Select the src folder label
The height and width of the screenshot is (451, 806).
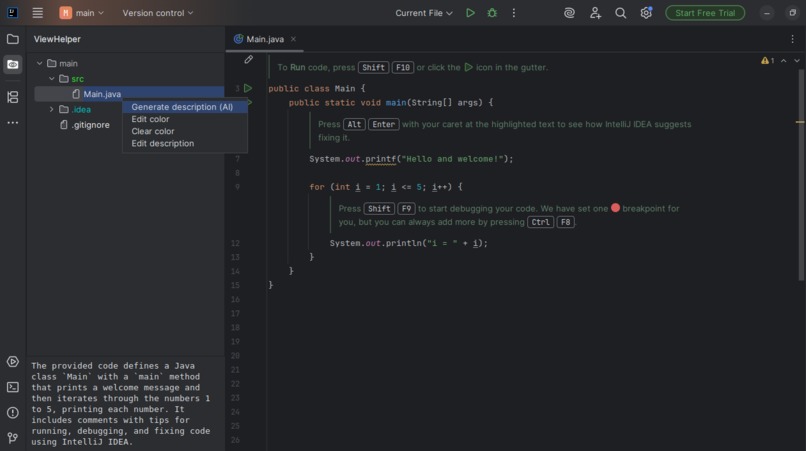[x=78, y=79]
